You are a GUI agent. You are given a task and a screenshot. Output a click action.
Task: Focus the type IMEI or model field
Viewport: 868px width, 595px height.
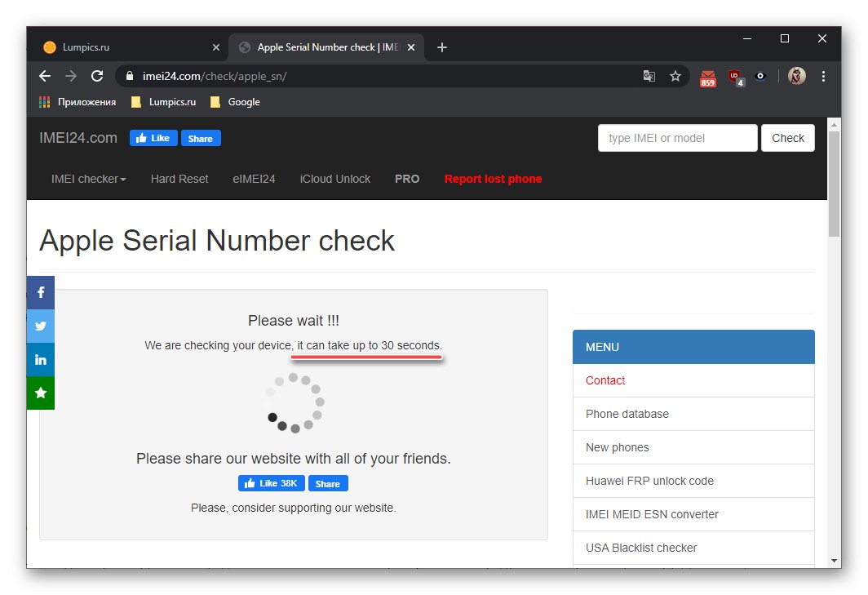click(x=678, y=138)
